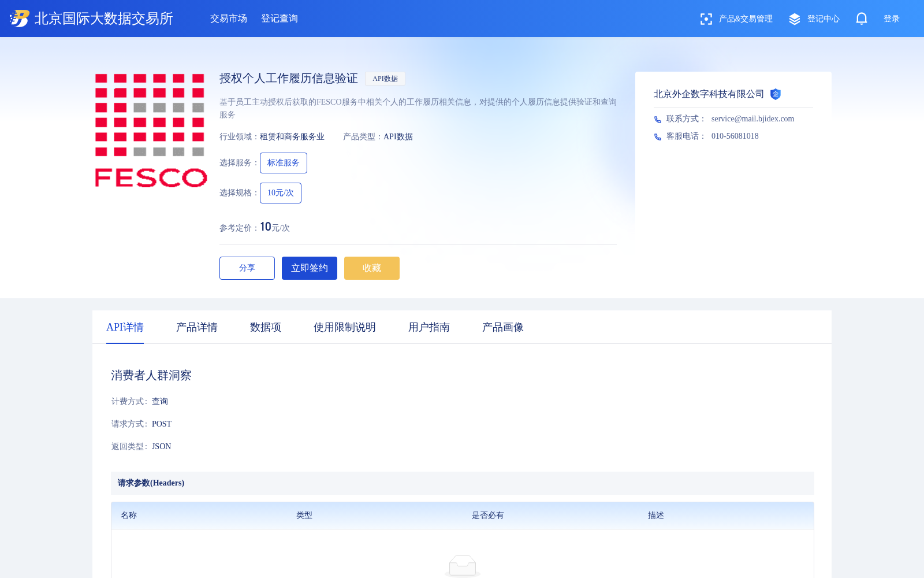Open the 交易市场 menu
This screenshot has height=578, width=924.
pos(229,18)
